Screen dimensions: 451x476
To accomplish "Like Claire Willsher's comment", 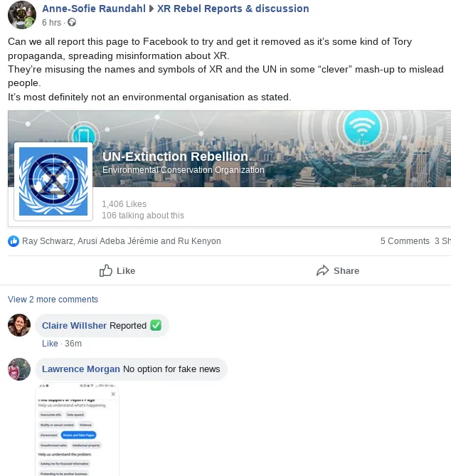I will tap(50, 344).
